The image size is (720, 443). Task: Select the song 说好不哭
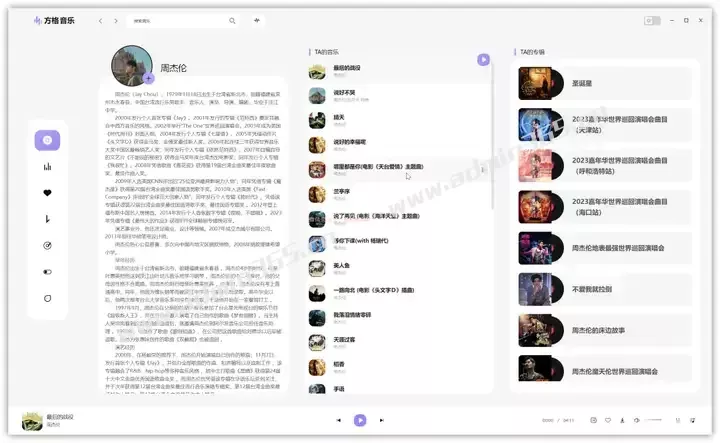(x=399, y=96)
